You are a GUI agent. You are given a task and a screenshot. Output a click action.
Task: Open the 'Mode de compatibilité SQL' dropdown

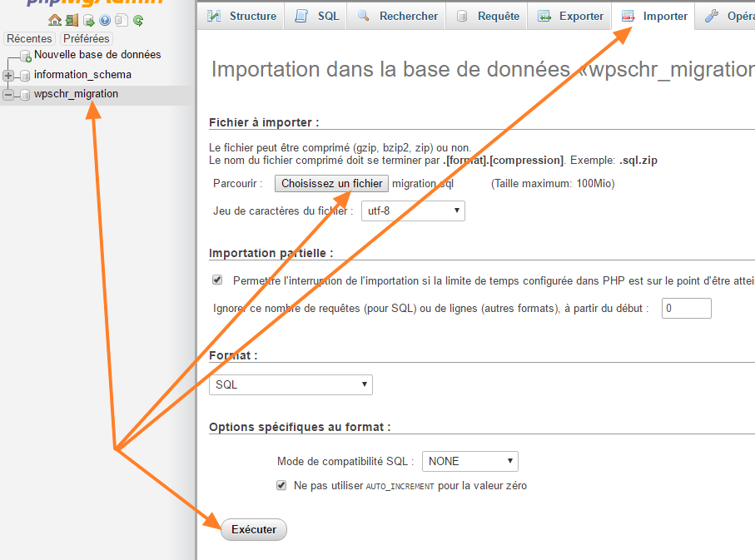tap(469, 460)
